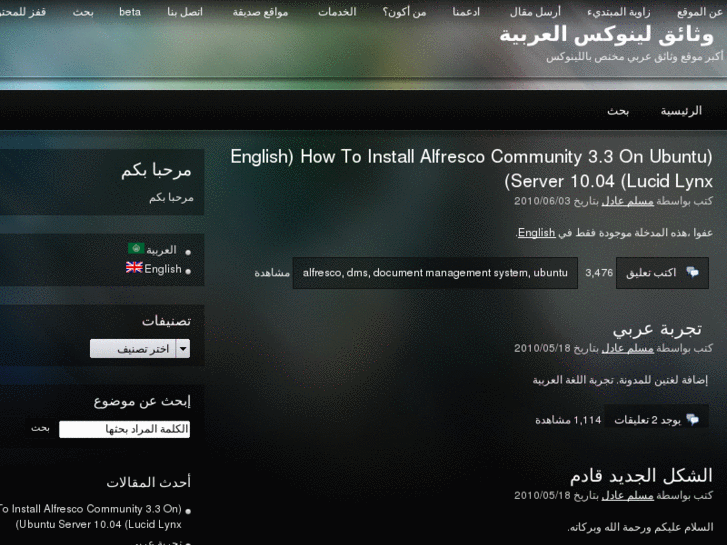Open the site title وثائق لينوكس العربية
The width and height of the screenshot is (727, 545).
coord(606,35)
